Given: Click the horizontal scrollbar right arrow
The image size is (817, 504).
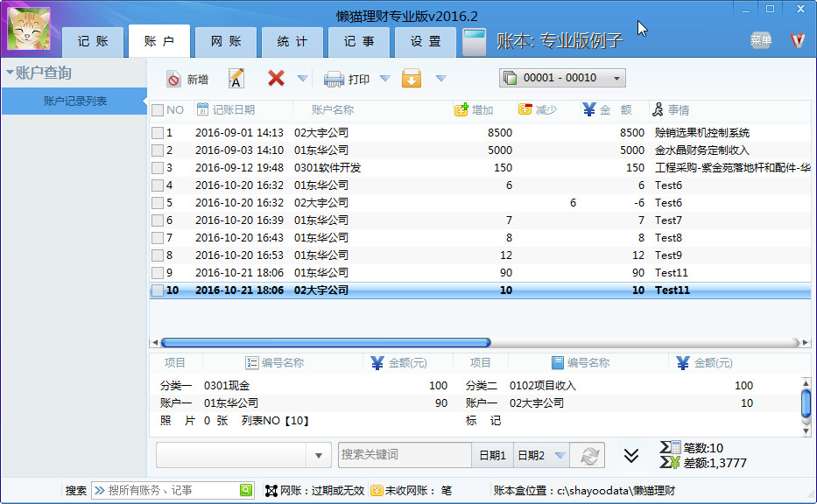Looking at the screenshot, I should coord(806,343).
